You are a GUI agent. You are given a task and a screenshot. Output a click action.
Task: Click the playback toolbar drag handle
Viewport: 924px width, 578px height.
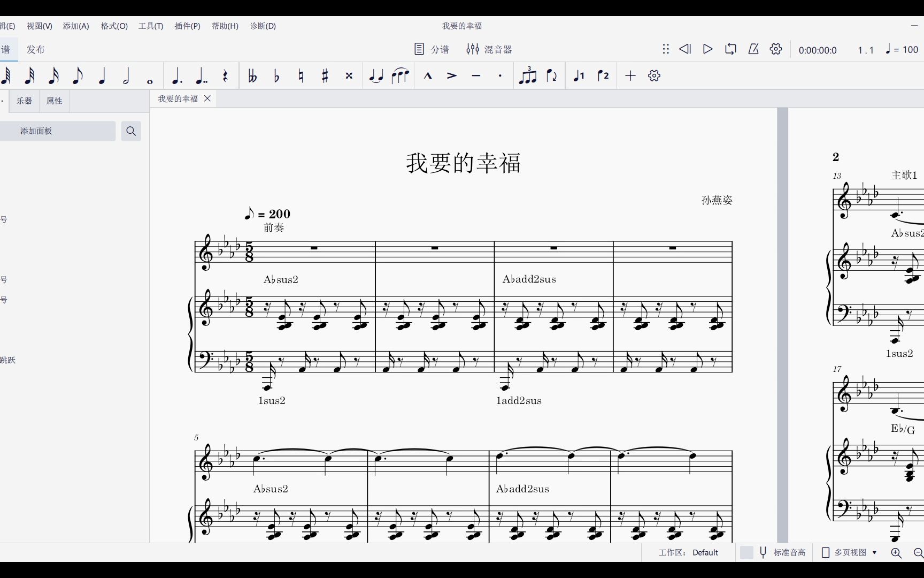(666, 49)
